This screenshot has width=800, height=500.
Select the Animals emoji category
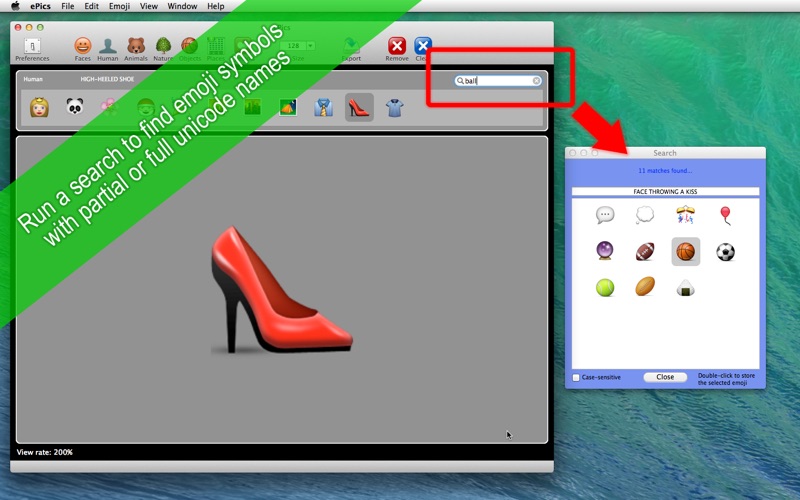pyautogui.click(x=136, y=49)
